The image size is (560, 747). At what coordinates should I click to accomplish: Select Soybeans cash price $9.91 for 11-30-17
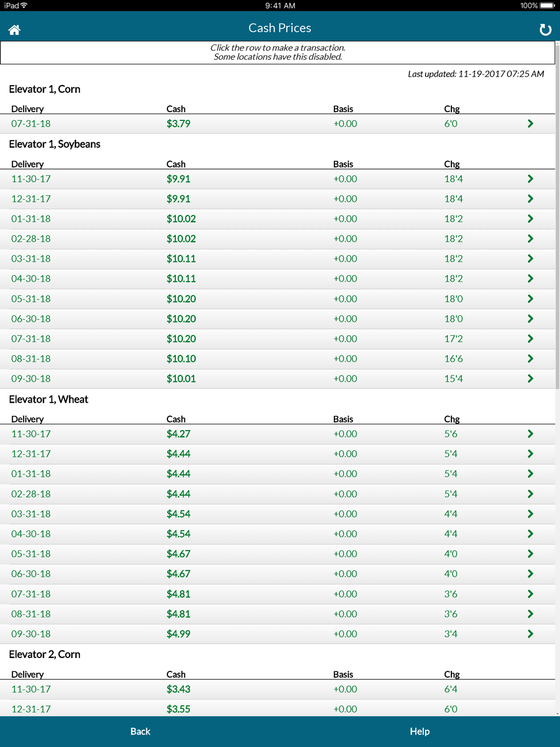(178, 179)
